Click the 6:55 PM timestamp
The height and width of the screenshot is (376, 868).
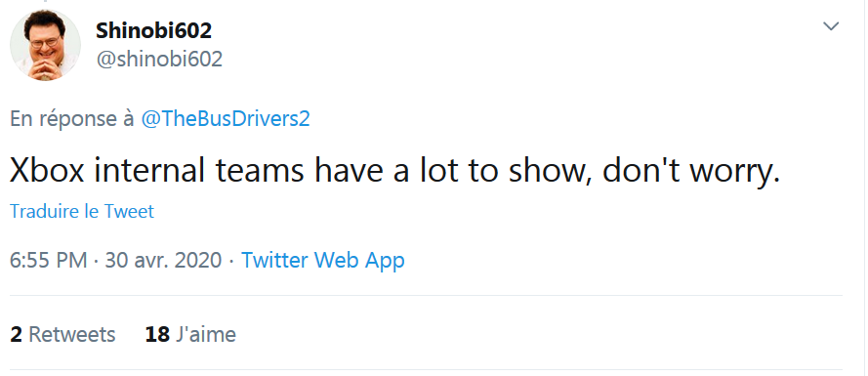[x=48, y=260]
